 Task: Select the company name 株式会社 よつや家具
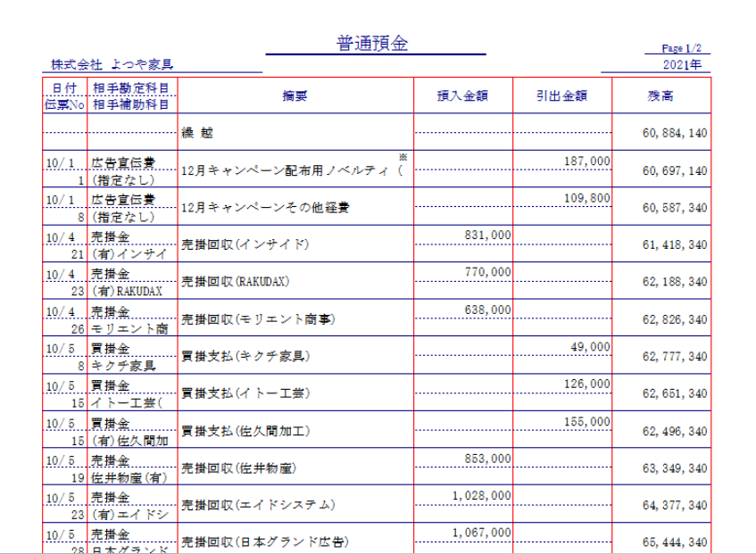[x=112, y=65]
